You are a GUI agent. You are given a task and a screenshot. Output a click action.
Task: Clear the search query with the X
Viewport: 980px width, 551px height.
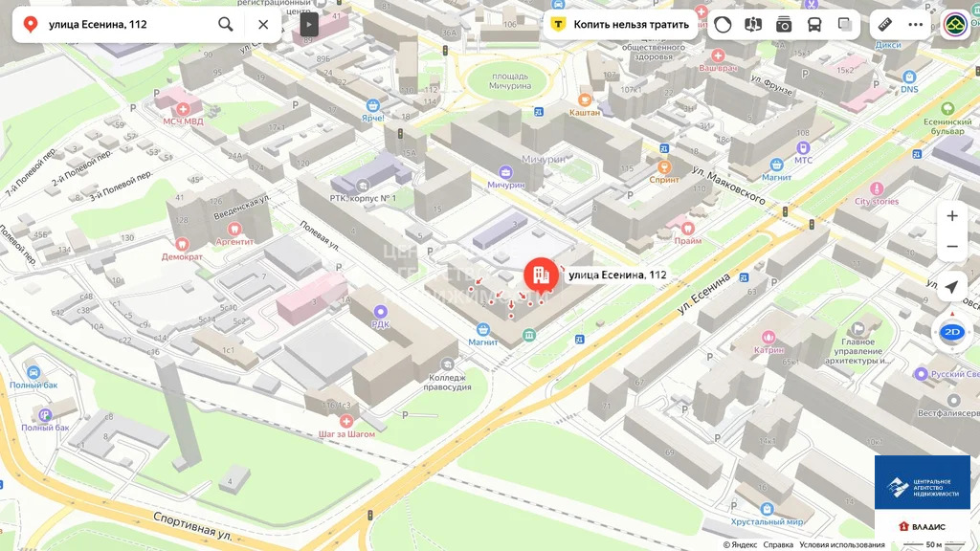pyautogui.click(x=263, y=24)
